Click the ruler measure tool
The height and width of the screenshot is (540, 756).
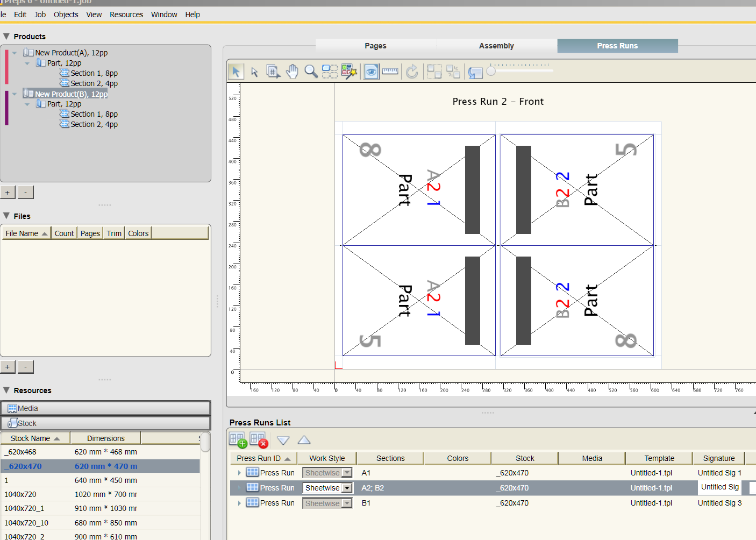coord(390,72)
